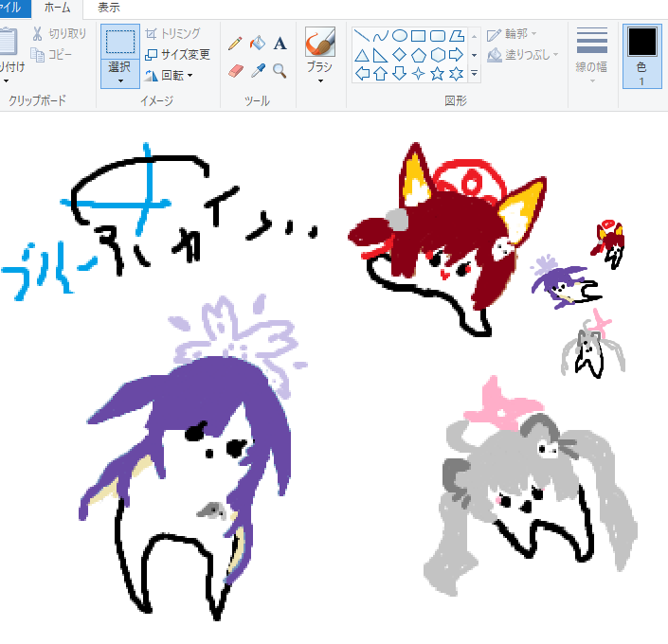
Task: Pick the Four-point star shape
Action: 419,74
